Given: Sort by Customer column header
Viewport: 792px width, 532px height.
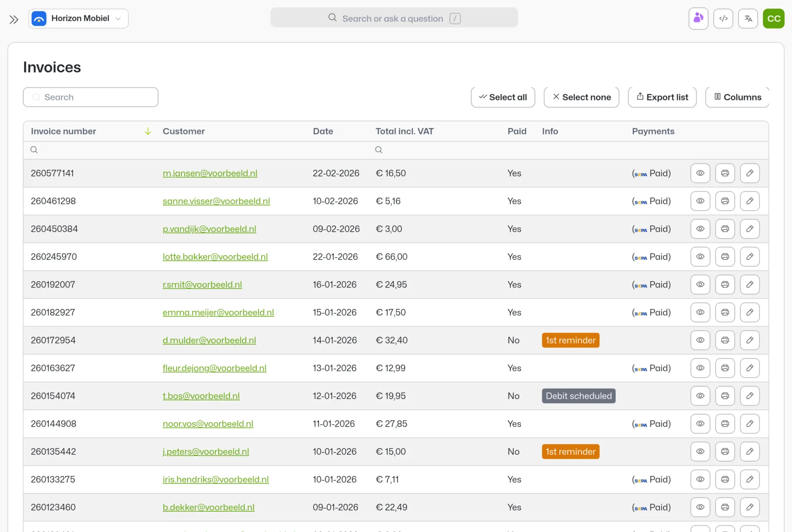Looking at the screenshot, I should [x=184, y=131].
